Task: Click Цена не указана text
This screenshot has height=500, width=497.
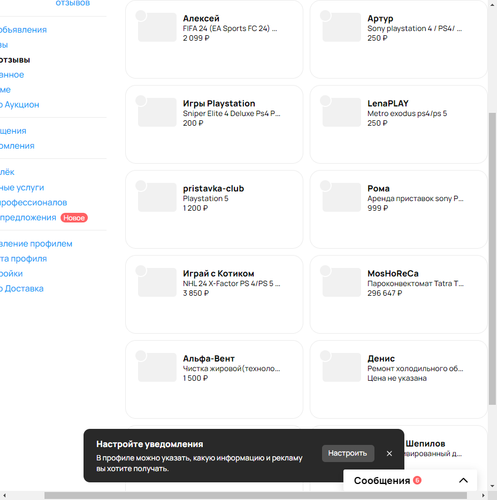Action: tap(397, 378)
